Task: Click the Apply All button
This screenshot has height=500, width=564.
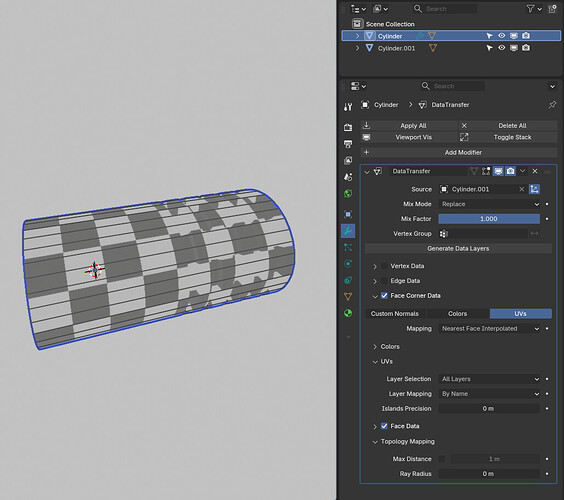Action: pos(409,126)
